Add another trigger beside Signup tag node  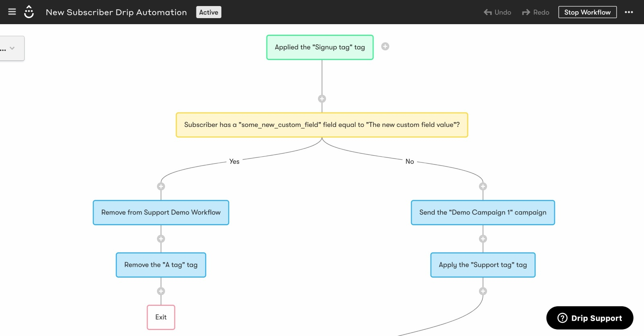[x=385, y=46]
